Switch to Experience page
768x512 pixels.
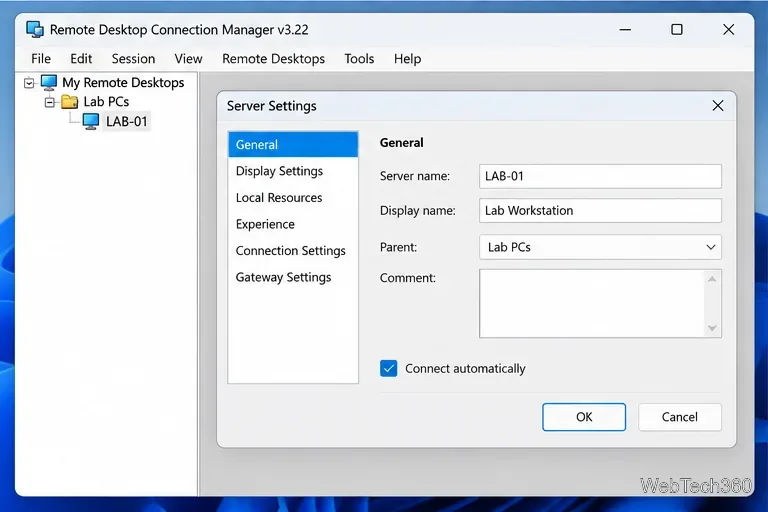[x=293, y=224]
